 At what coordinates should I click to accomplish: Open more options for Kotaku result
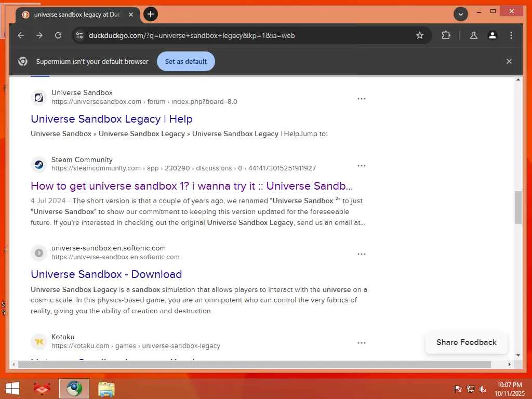[362, 343]
